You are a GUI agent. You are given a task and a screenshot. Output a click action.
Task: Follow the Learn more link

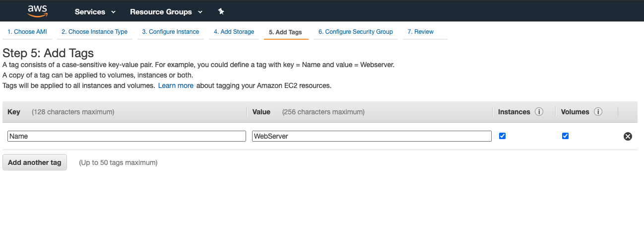[176, 85]
